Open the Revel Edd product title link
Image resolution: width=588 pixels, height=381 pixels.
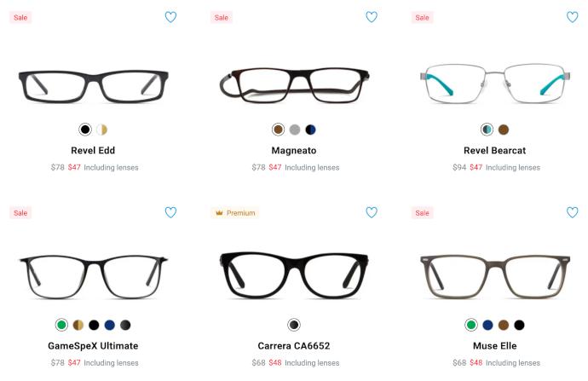click(93, 150)
